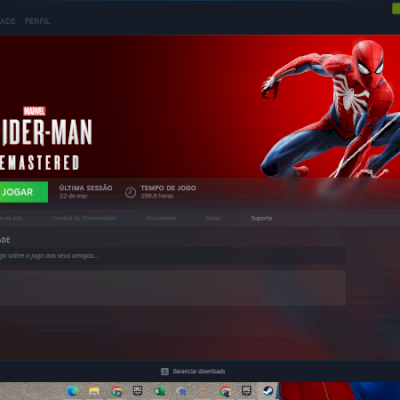Open the Chrome icon right of the orange icon
400x400 pixels.
pos(225,391)
